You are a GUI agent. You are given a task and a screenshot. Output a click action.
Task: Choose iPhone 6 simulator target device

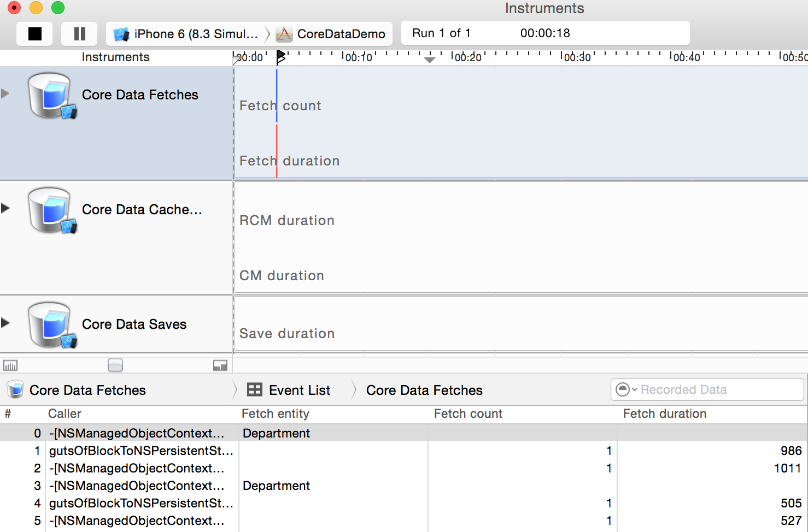186,34
